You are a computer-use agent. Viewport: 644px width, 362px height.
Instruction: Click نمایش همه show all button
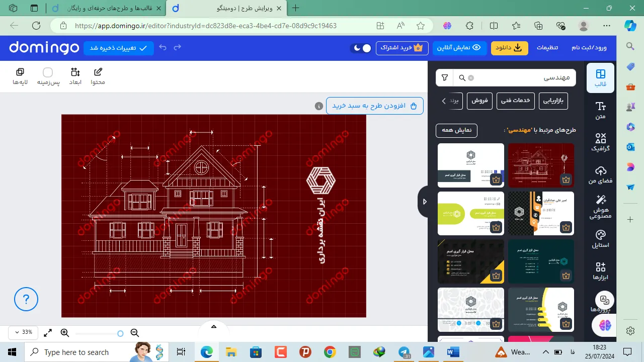point(456,130)
